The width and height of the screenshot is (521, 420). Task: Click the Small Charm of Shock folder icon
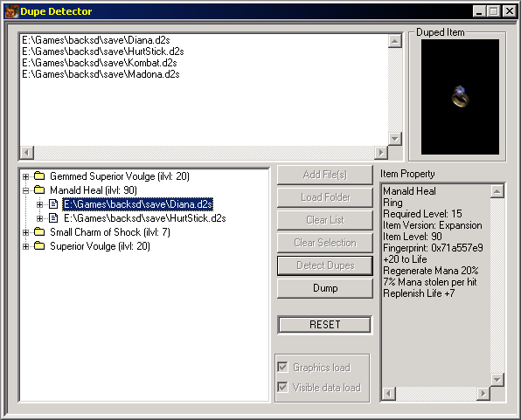click(39, 231)
